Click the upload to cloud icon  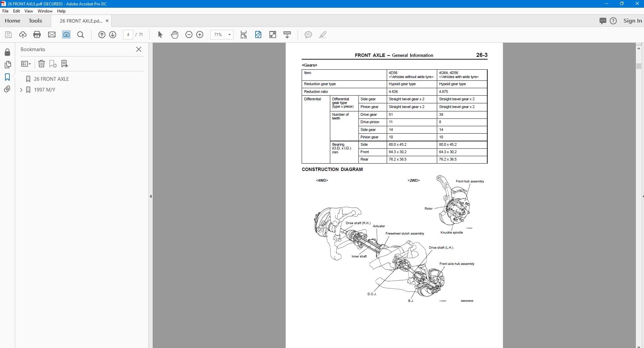point(23,35)
